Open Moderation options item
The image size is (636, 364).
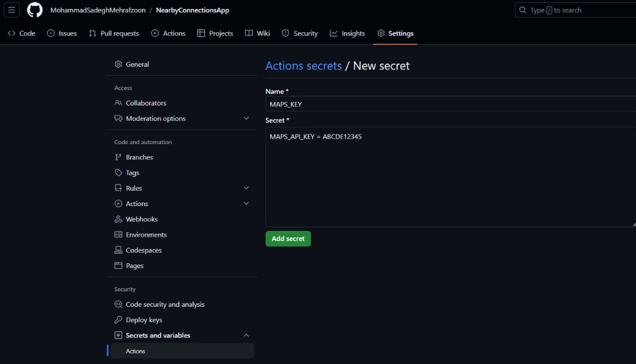(182, 118)
